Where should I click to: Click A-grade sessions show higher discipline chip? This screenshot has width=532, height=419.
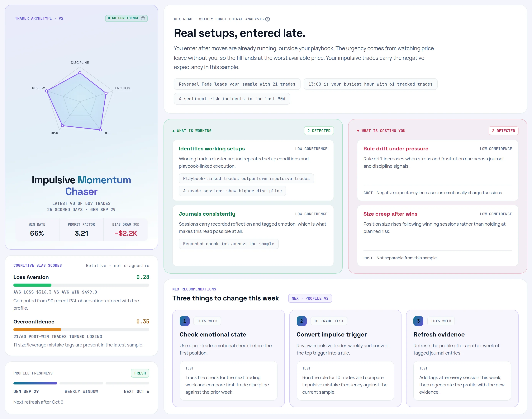click(x=232, y=191)
